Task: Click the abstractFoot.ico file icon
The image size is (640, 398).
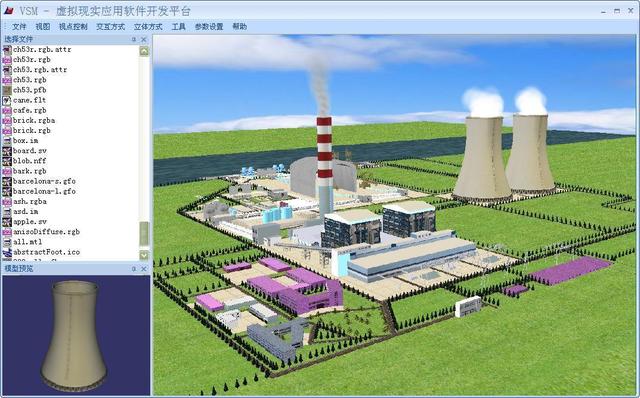Action: (x=7, y=252)
